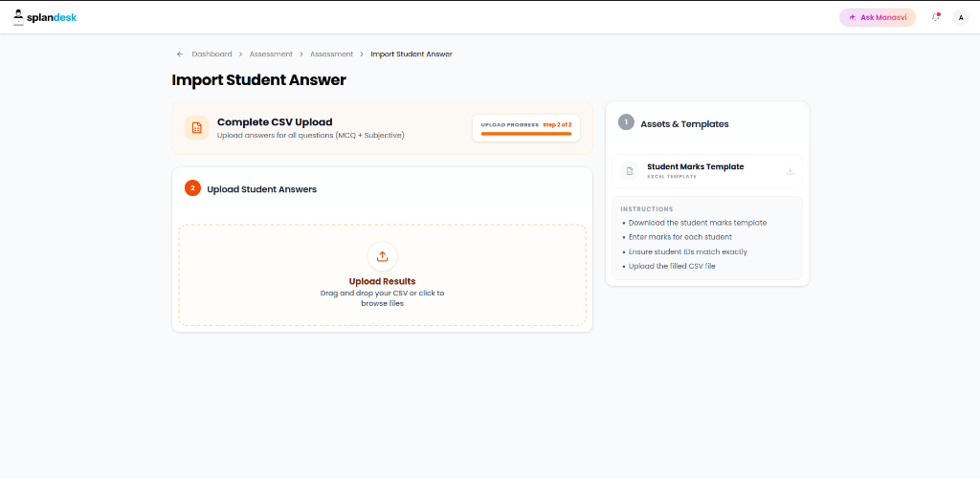This screenshot has width=980, height=479.
Task: Open the first Assessment breadcrumb
Action: [271, 54]
